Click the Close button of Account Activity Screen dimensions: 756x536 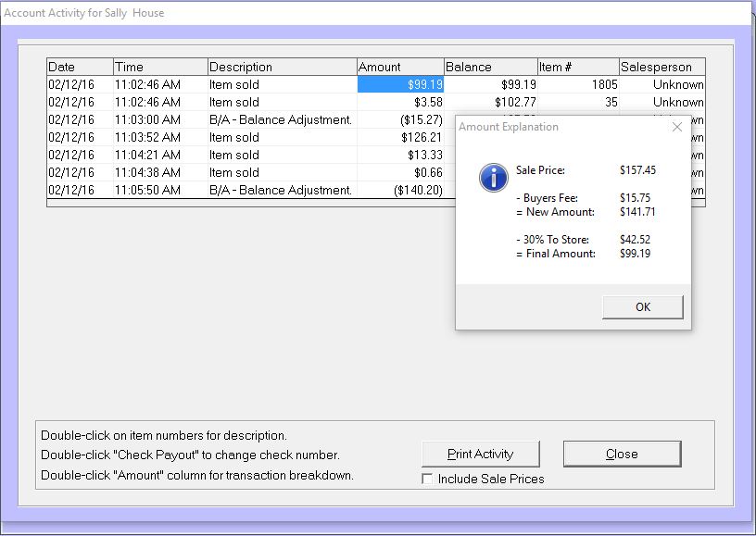622,454
